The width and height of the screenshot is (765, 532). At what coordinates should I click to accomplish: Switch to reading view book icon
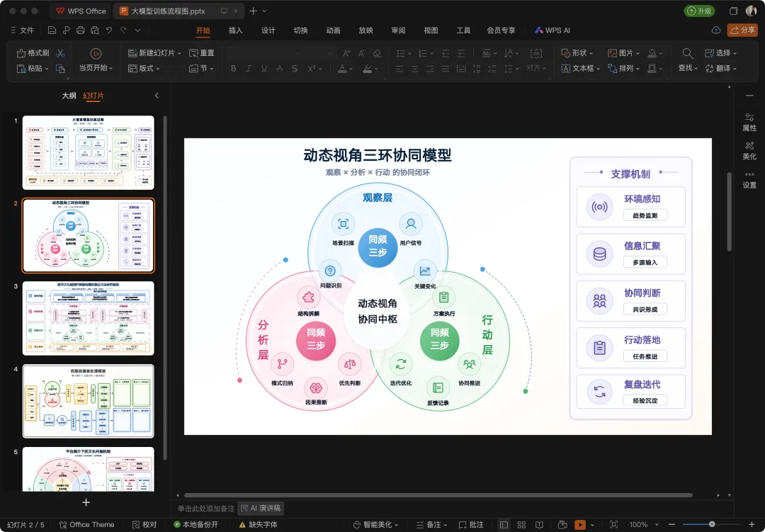(539, 525)
